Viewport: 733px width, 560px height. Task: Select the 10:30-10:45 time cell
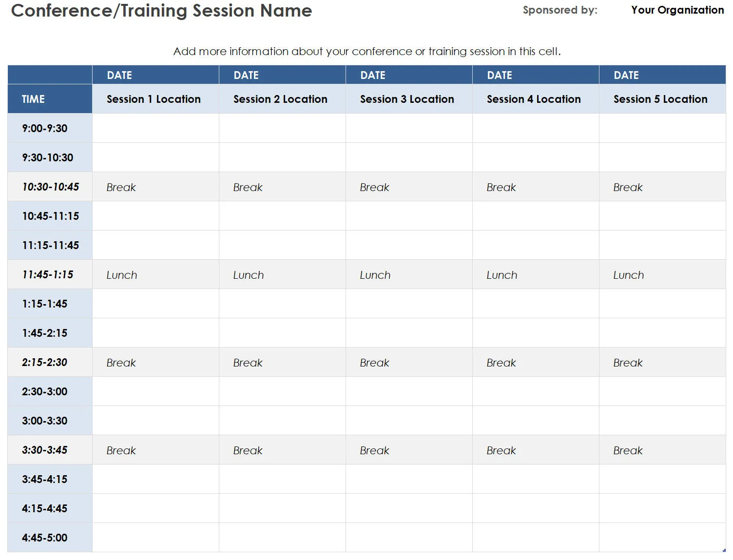point(50,187)
